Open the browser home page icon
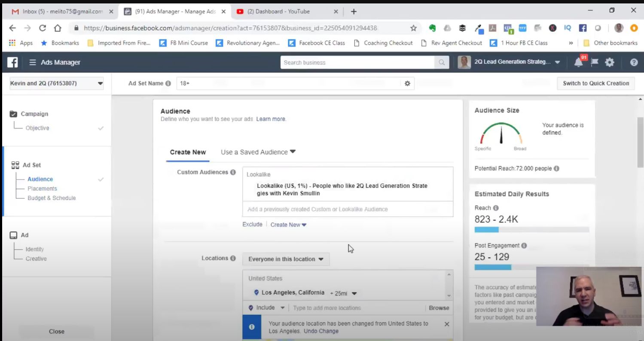 (x=58, y=28)
